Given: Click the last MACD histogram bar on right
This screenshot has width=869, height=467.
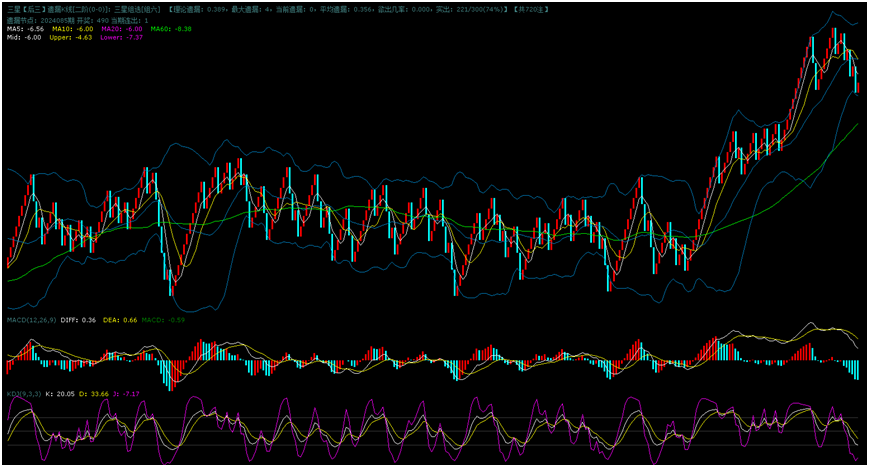Looking at the screenshot, I should point(857,369).
